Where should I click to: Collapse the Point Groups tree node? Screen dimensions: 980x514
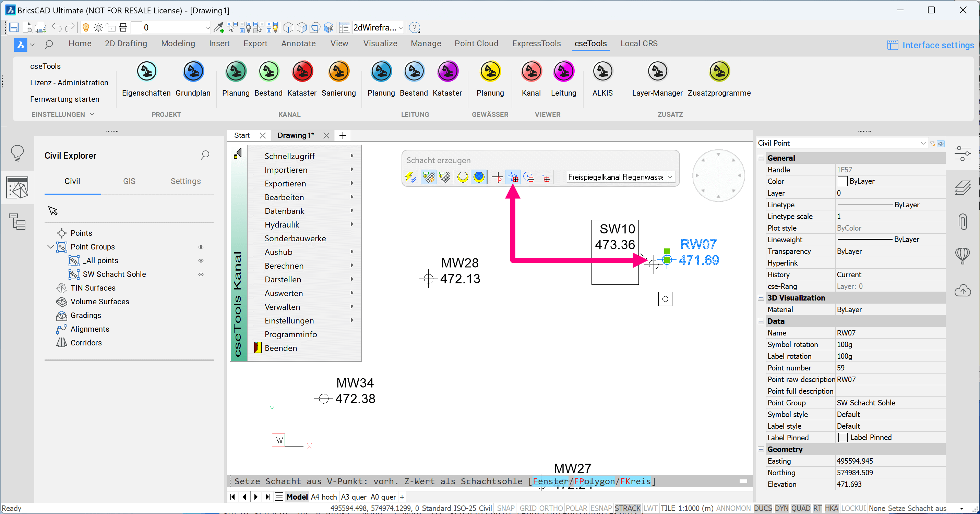[x=50, y=247]
